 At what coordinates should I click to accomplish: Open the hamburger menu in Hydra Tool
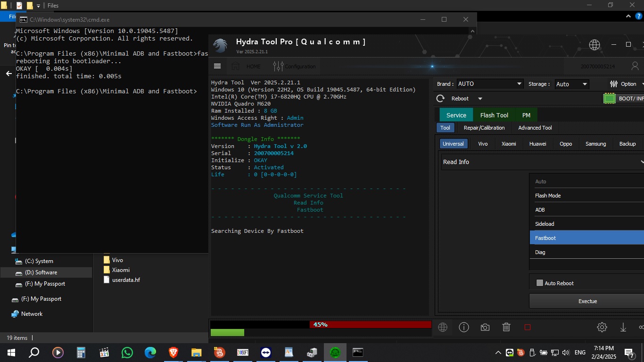click(217, 66)
